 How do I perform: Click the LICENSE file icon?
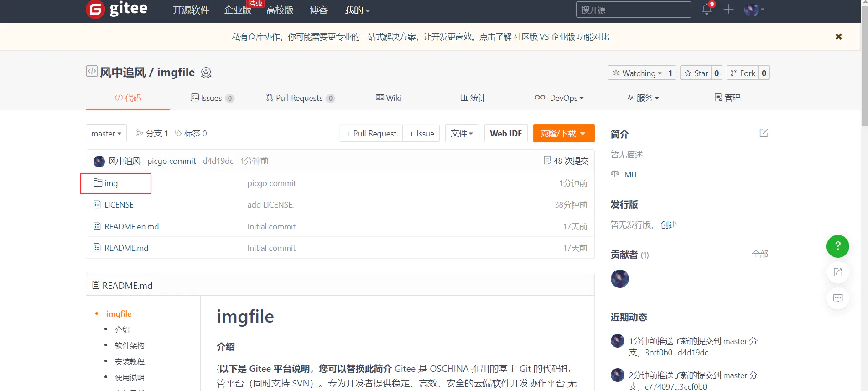97,204
